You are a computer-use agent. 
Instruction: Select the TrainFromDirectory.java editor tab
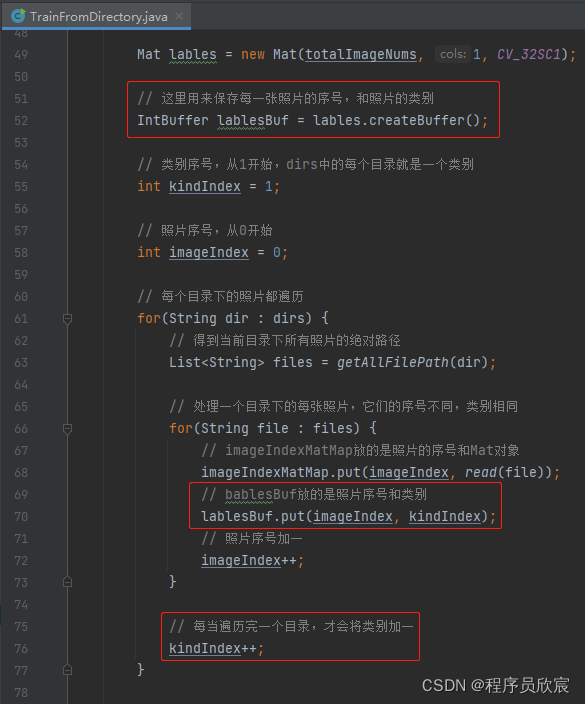[96, 16]
